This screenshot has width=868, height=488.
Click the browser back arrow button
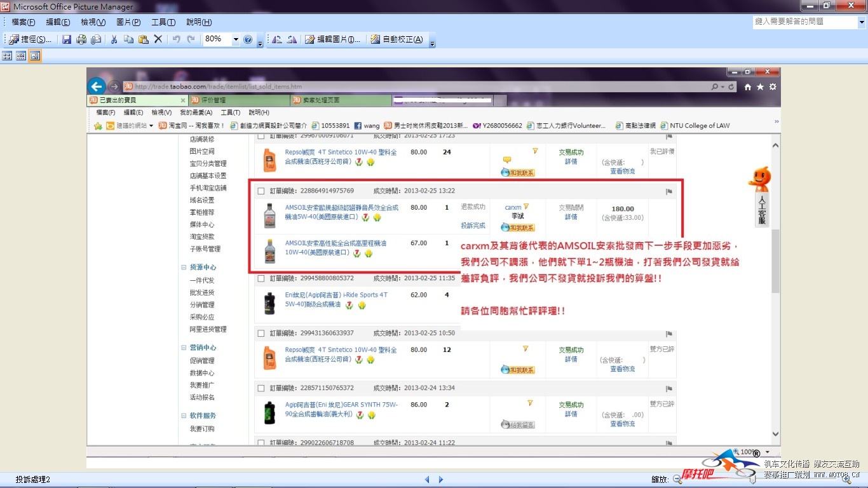pyautogui.click(x=96, y=86)
